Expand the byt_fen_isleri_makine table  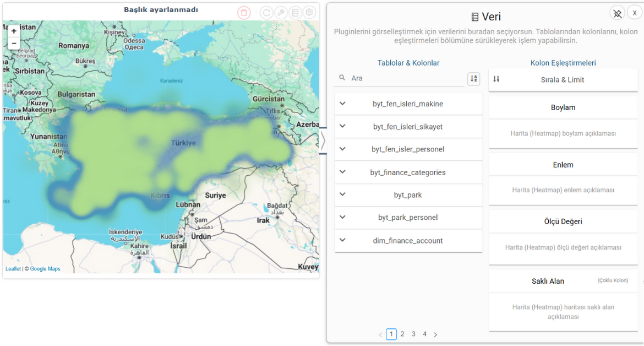342,104
